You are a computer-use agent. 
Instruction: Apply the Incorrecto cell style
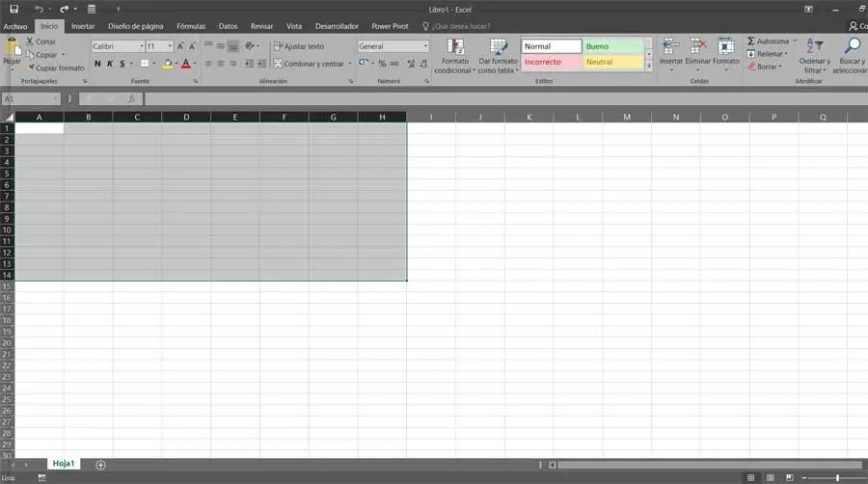pos(552,62)
